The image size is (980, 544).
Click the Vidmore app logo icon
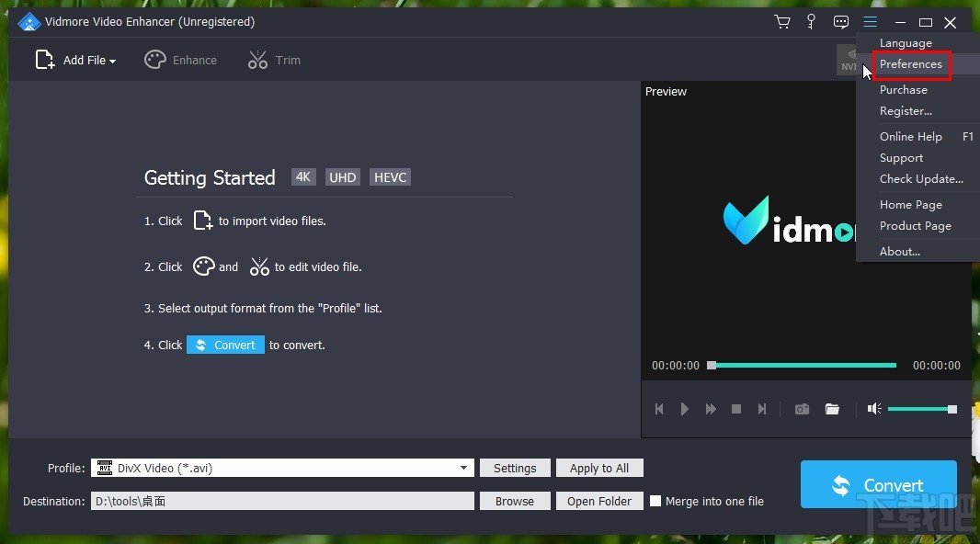tap(28, 22)
